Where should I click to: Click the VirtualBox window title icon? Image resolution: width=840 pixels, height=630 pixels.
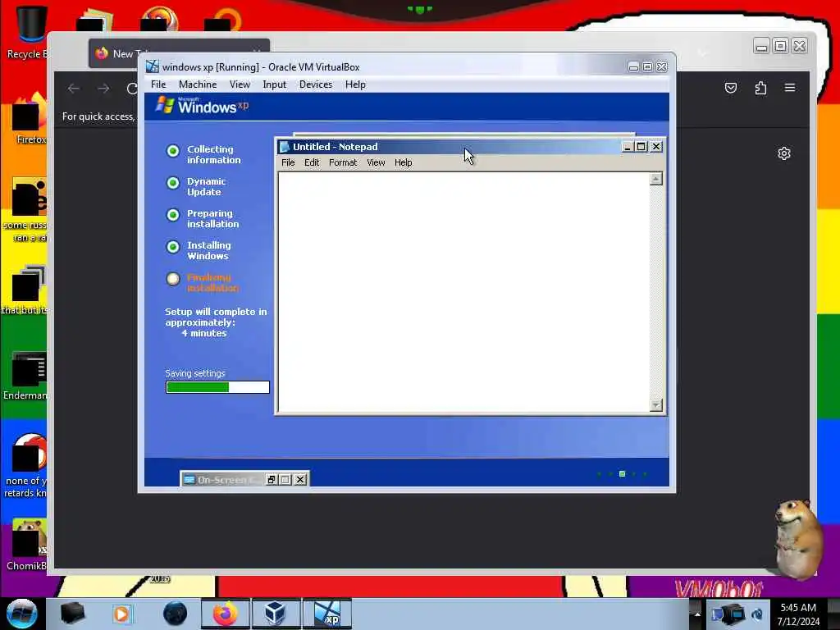point(153,66)
